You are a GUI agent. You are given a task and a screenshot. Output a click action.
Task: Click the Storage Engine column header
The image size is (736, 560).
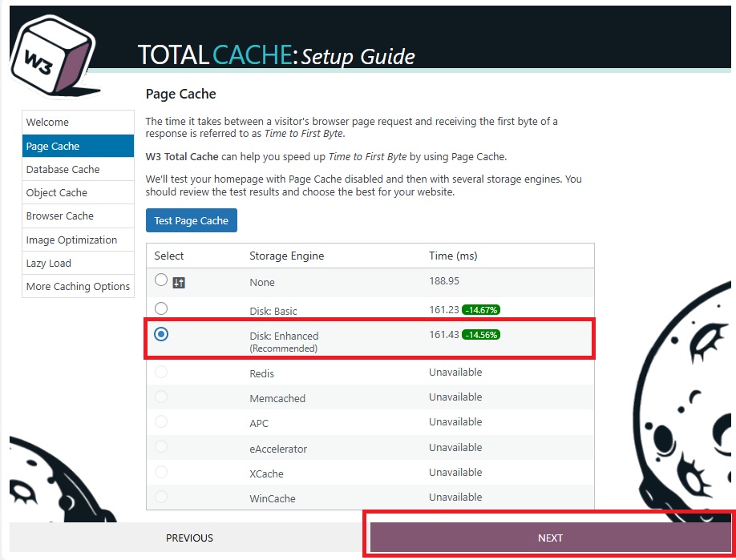pyautogui.click(x=287, y=256)
